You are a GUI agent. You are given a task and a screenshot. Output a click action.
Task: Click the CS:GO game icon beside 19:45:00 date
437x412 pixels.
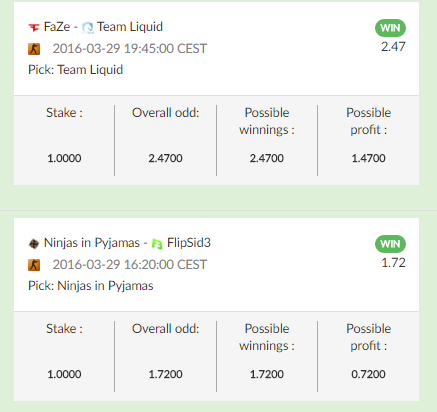click(x=34, y=49)
